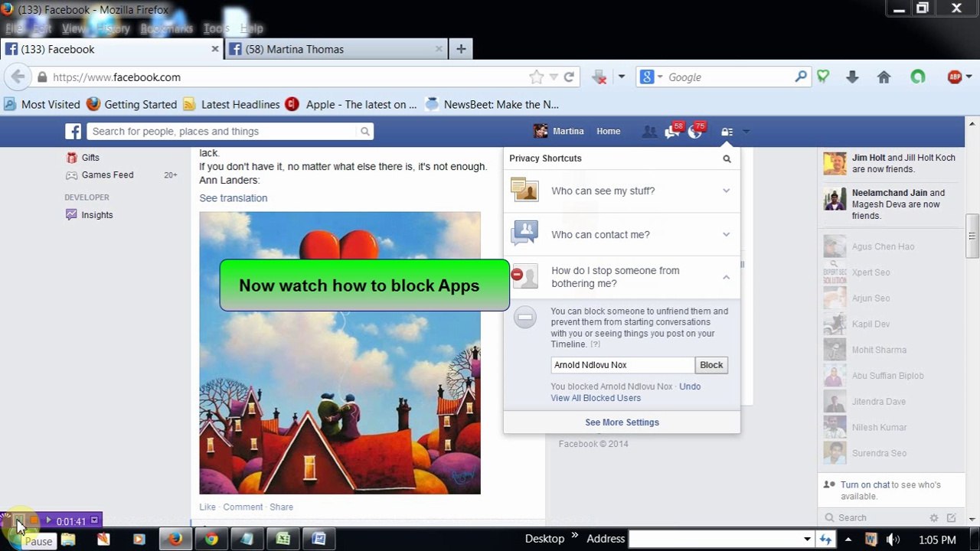Open the Apple bookmark

point(351,104)
